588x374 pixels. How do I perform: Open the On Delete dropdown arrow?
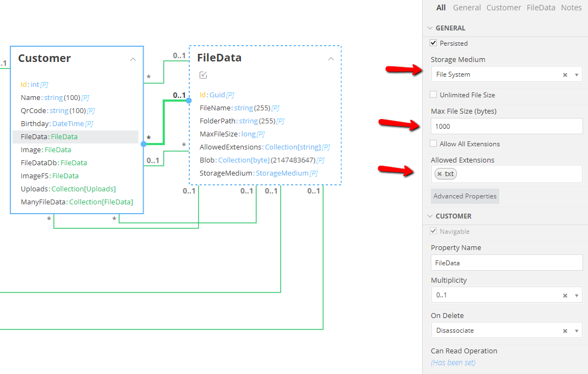(577, 331)
